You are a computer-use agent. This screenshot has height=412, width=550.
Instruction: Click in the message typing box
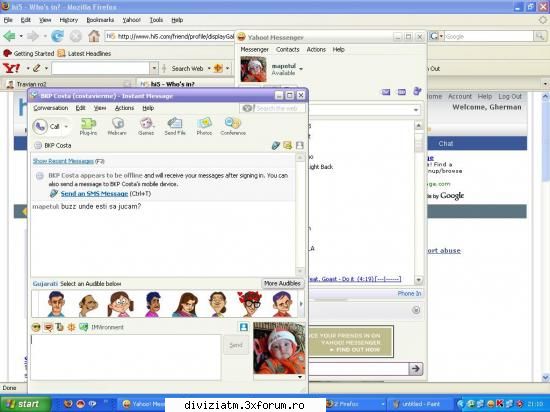pos(126,357)
